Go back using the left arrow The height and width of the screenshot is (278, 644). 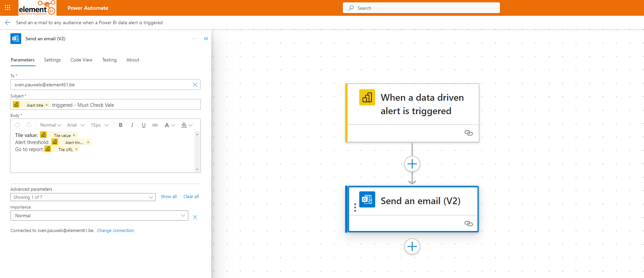pyautogui.click(x=8, y=22)
